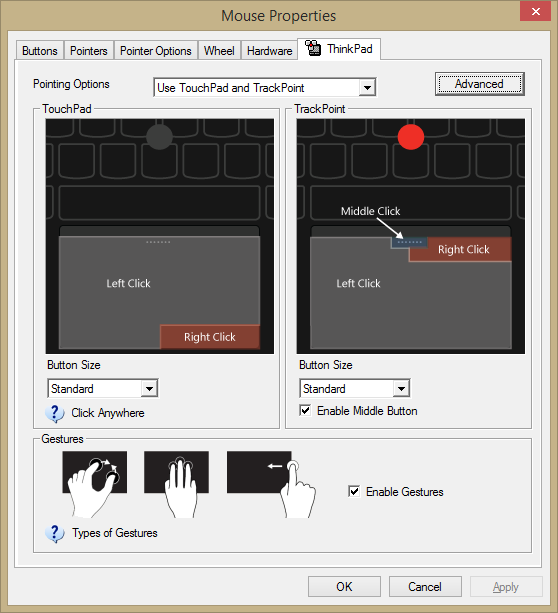Click the Click Anywhere help icon
Image resolution: width=558 pixels, height=613 pixels.
pos(55,413)
